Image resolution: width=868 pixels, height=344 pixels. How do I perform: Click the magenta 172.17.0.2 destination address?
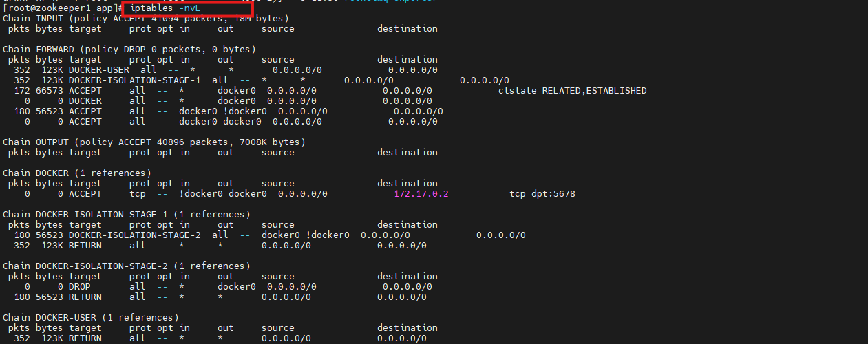pyautogui.click(x=421, y=194)
